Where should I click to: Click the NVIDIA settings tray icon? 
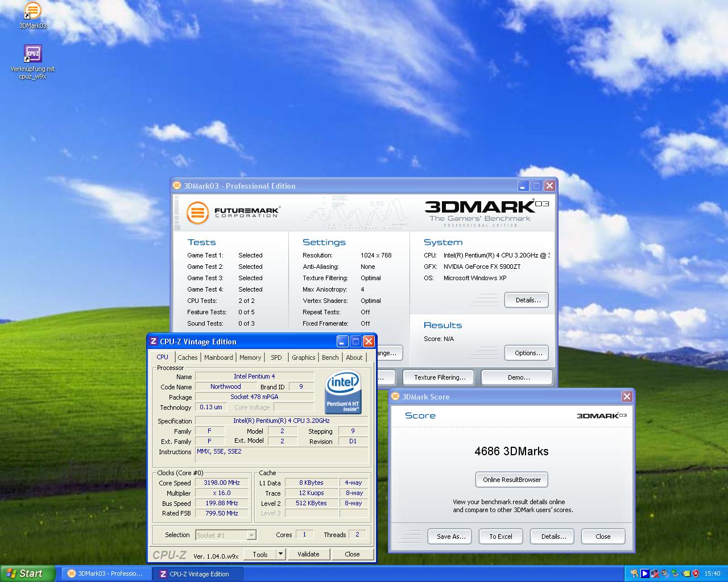(686, 573)
